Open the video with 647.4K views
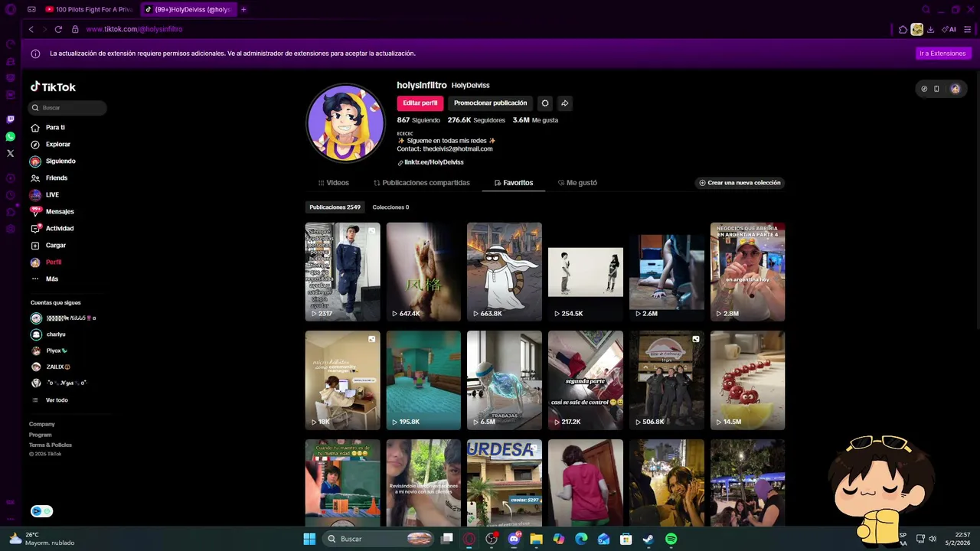The image size is (980, 551). [423, 272]
